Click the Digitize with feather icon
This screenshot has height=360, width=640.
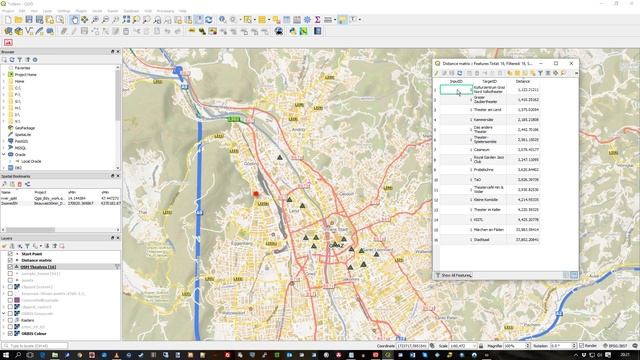tap(40, 31)
